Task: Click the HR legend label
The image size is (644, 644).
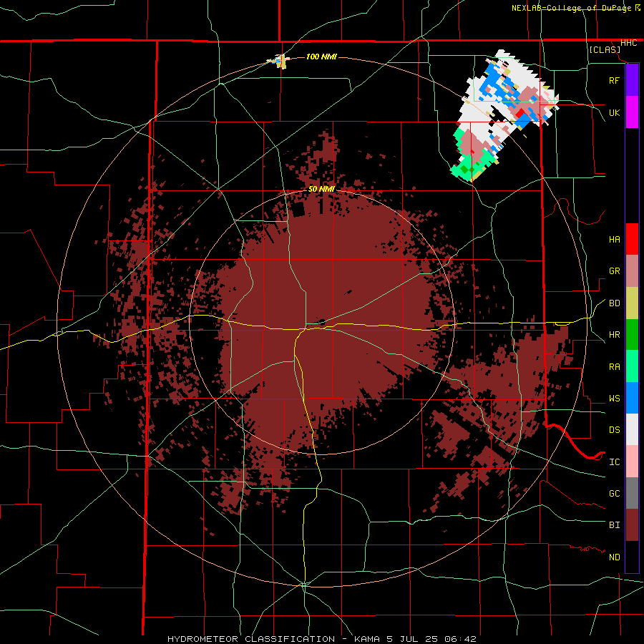Action: [x=614, y=335]
